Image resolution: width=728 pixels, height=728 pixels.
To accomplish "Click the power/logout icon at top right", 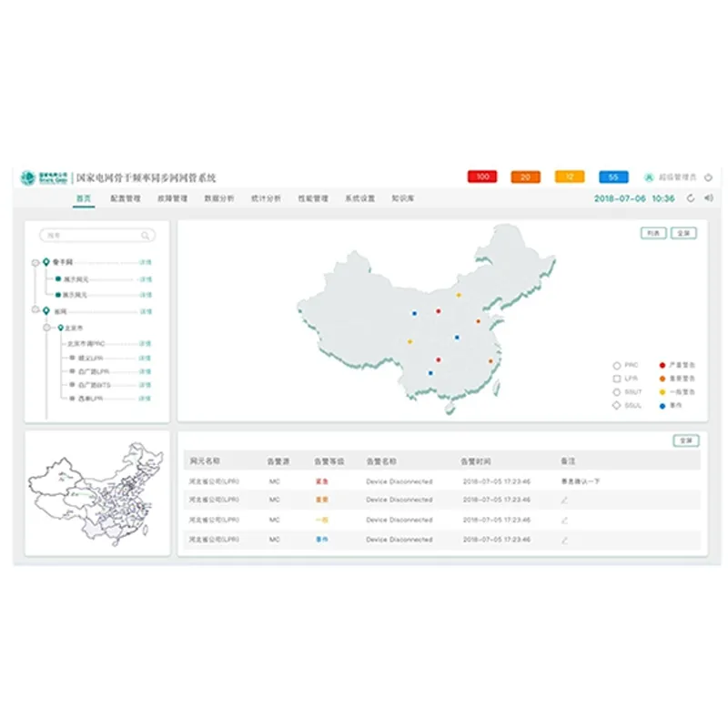I will [709, 177].
